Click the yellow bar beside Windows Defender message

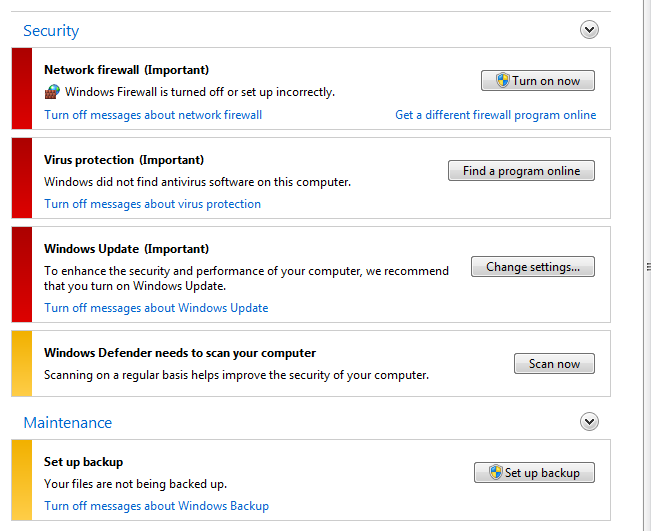[22, 363]
